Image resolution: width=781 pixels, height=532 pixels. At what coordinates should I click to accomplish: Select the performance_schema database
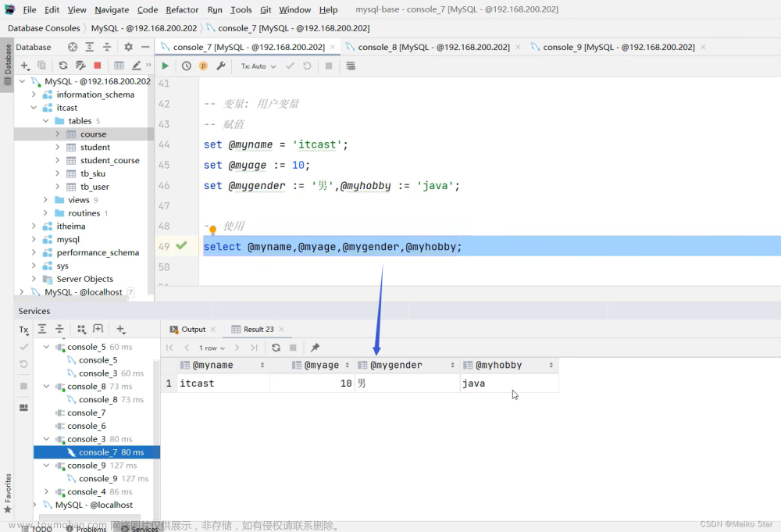pyautogui.click(x=98, y=252)
